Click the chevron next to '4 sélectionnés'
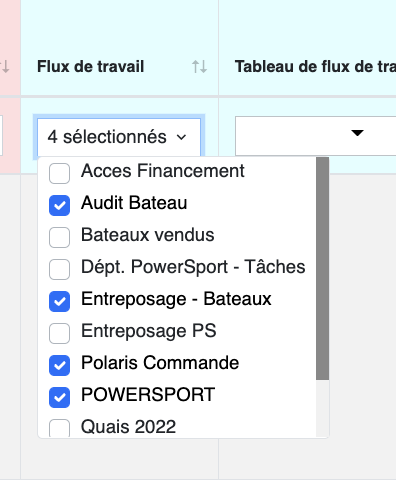This screenshot has width=396, height=480. [181, 137]
